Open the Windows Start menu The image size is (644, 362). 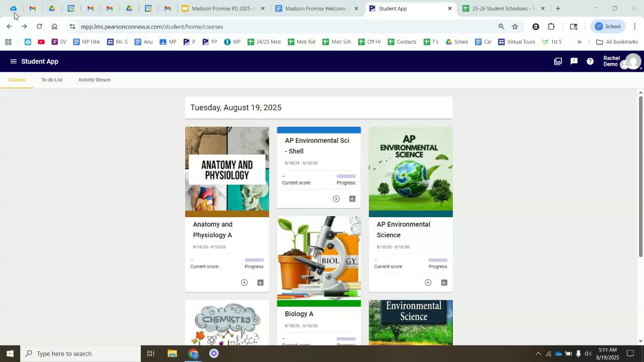10,353
